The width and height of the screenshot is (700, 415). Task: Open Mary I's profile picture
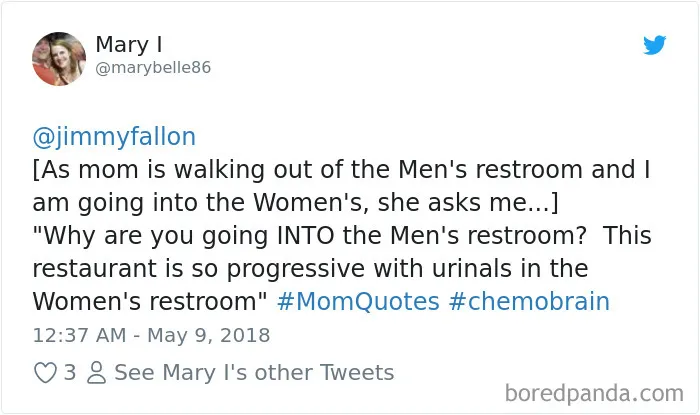click(x=59, y=58)
